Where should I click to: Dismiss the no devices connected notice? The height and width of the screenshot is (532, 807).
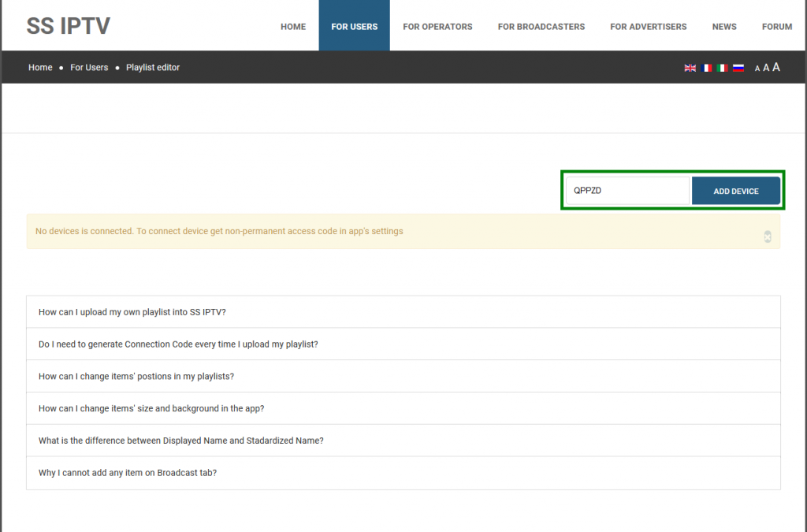tap(768, 236)
